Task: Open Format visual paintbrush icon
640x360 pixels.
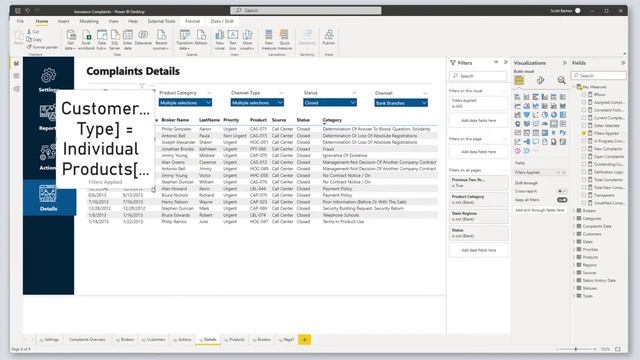Action: coord(540,80)
